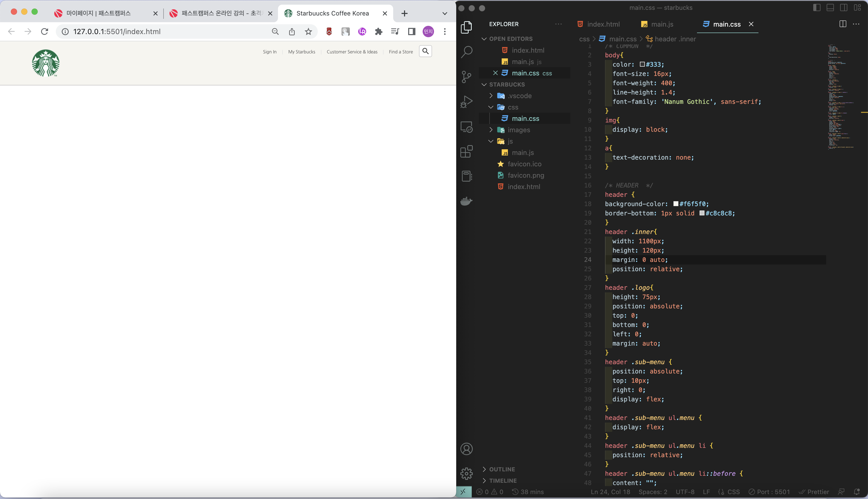The image size is (868, 499).
Task: Click the Sign In link
Action: [270, 52]
